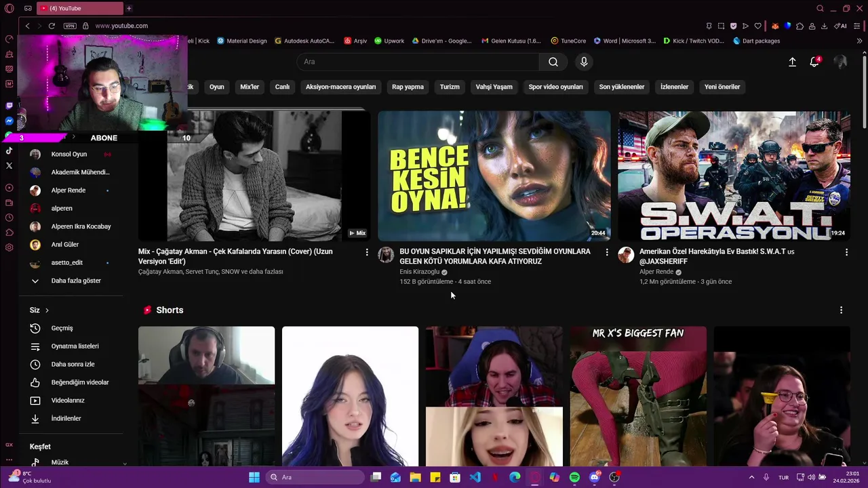868x488 pixels.
Task: Open Opera Aria AI button
Action: 841,26
